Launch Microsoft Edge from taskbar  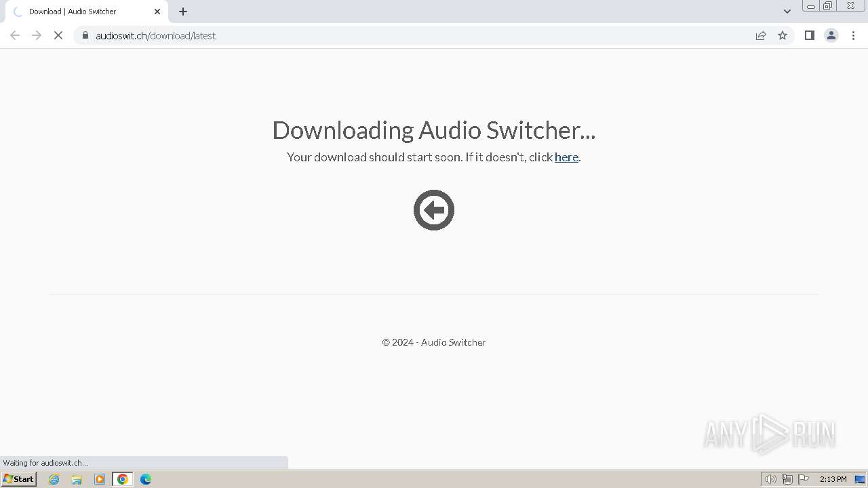pyautogui.click(x=146, y=479)
